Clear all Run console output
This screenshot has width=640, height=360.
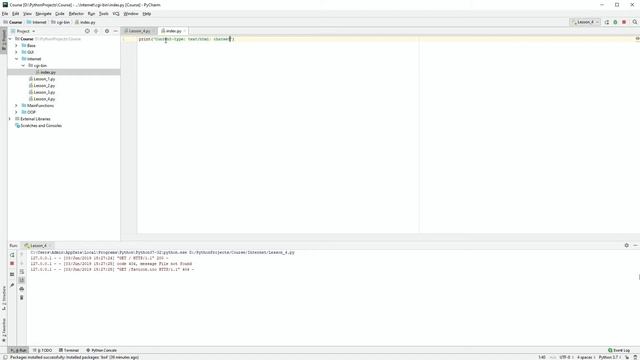[22, 298]
